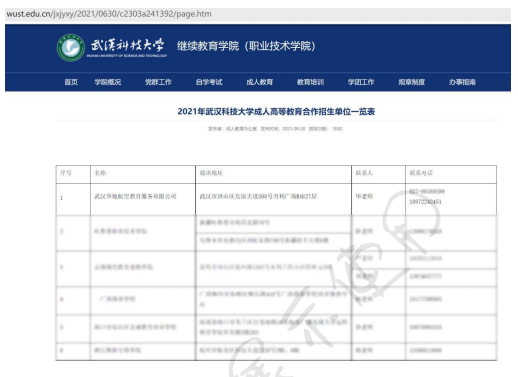Select the contact cell 华老师
Image resolution: width=518 pixels, height=377 pixels.
tap(379, 199)
